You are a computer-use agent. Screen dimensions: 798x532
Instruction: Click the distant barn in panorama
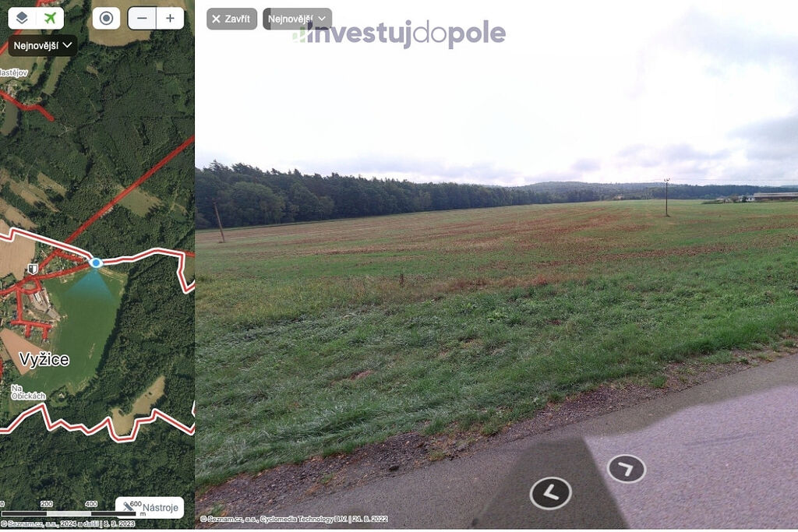(x=775, y=196)
